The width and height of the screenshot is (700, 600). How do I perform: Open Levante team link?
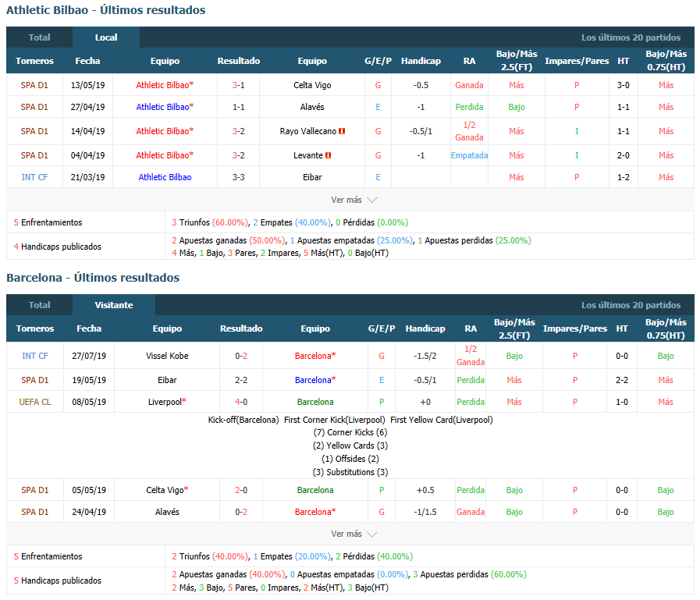point(308,155)
